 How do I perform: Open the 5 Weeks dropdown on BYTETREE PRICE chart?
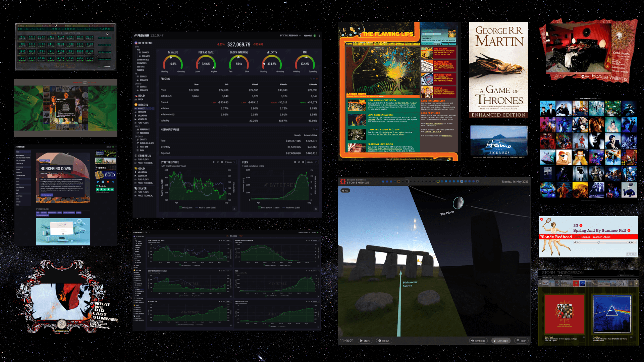tap(230, 162)
